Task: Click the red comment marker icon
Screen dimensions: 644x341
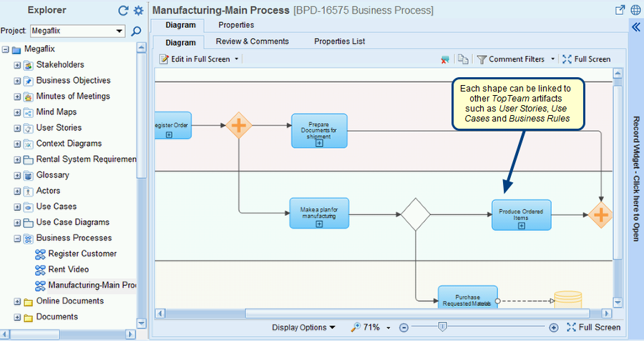Action: tap(445, 59)
